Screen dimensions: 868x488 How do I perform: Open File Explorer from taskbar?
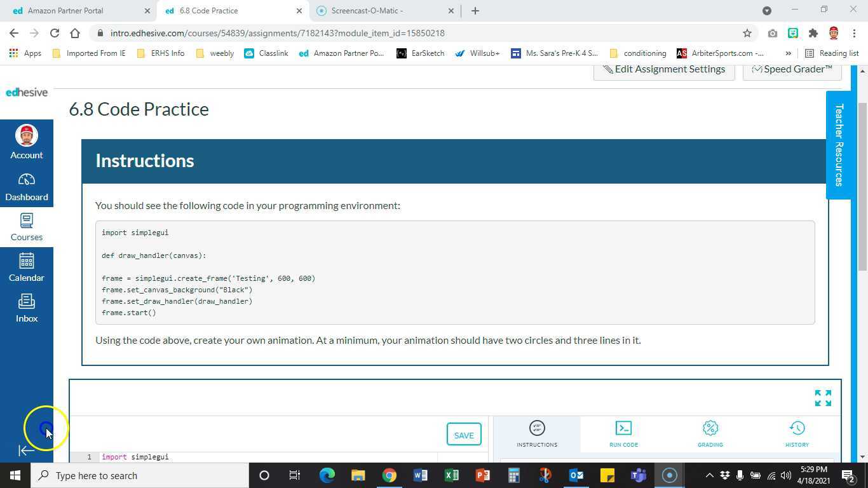point(358,475)
